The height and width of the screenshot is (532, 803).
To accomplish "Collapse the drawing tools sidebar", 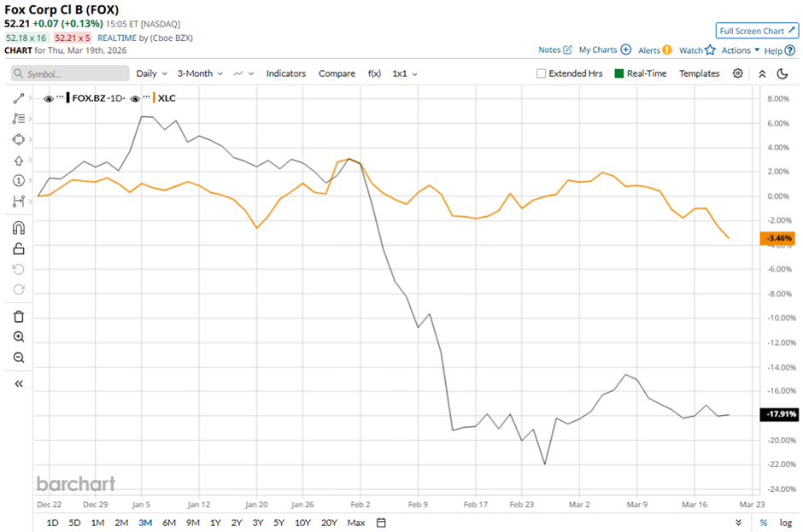I will tap(19, 383).
